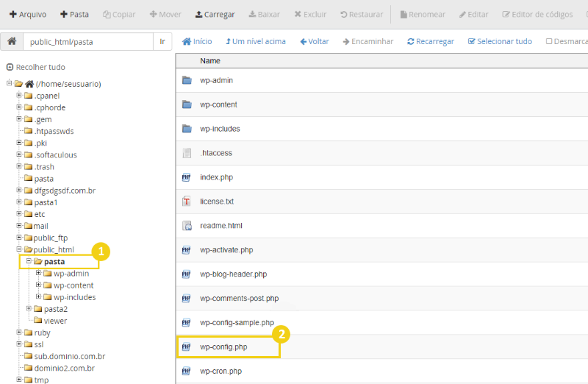Screen dimensions: 588x384
Task: Expand the .trash folder node
Action: click(19, 166)
